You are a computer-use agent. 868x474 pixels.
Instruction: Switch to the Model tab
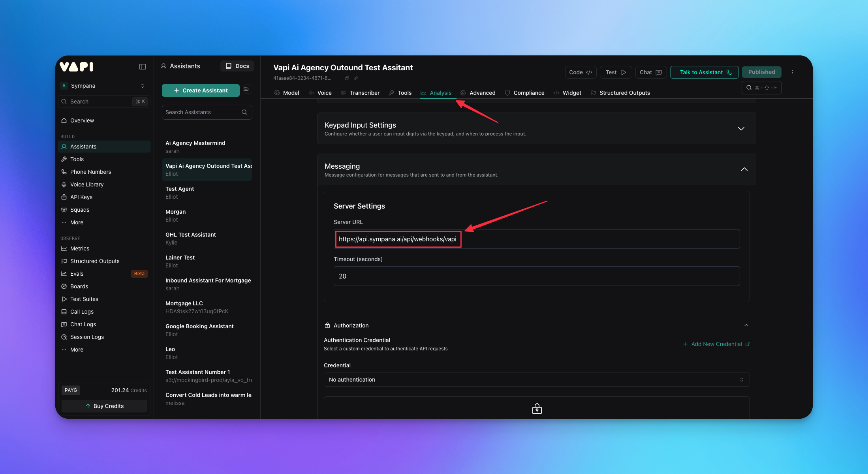pos(287,93)
